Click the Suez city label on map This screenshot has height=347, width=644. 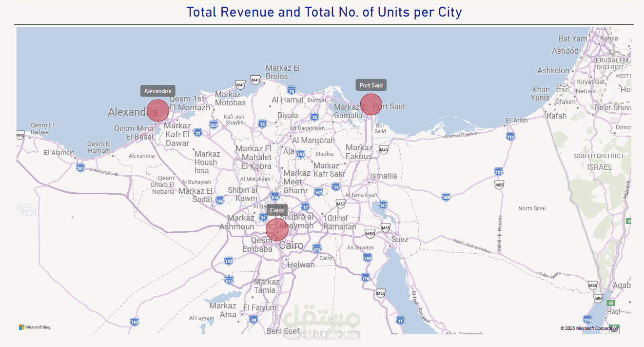point(400,240)
